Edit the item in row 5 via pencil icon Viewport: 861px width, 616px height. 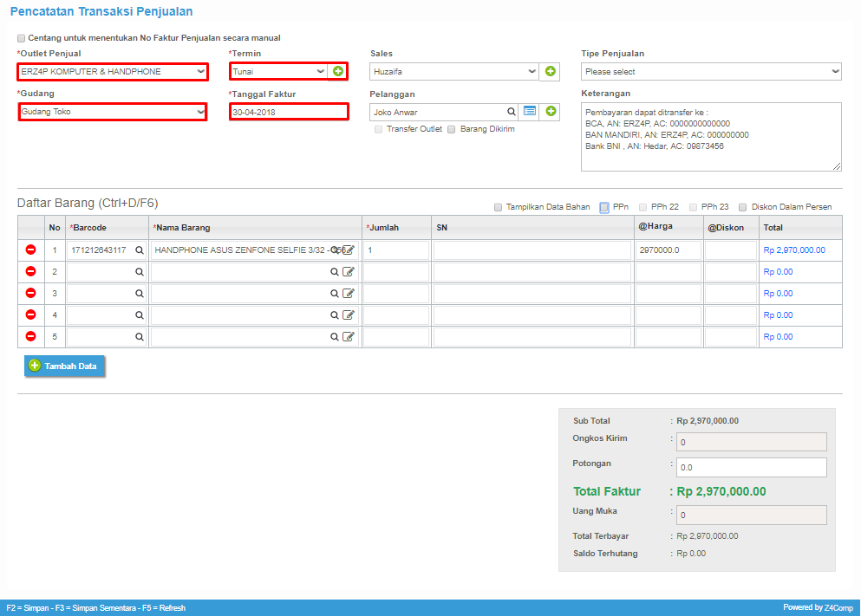click(349, 336)
